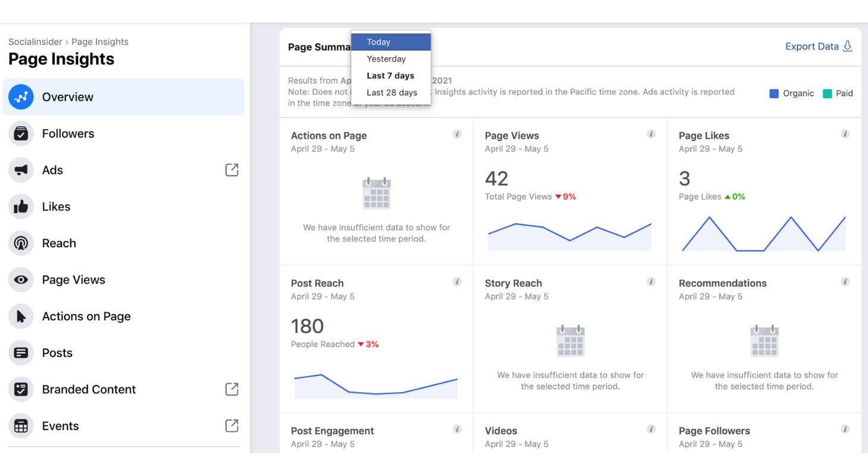Click the Reach broadcast icon
The width and height of the screenshot is (868, 476).
(21, 243)
